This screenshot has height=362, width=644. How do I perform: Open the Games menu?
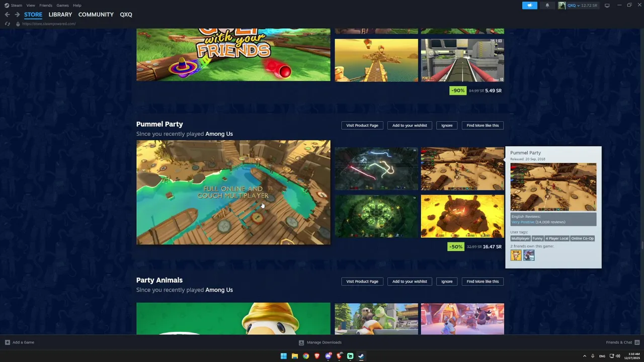point(62,5)
